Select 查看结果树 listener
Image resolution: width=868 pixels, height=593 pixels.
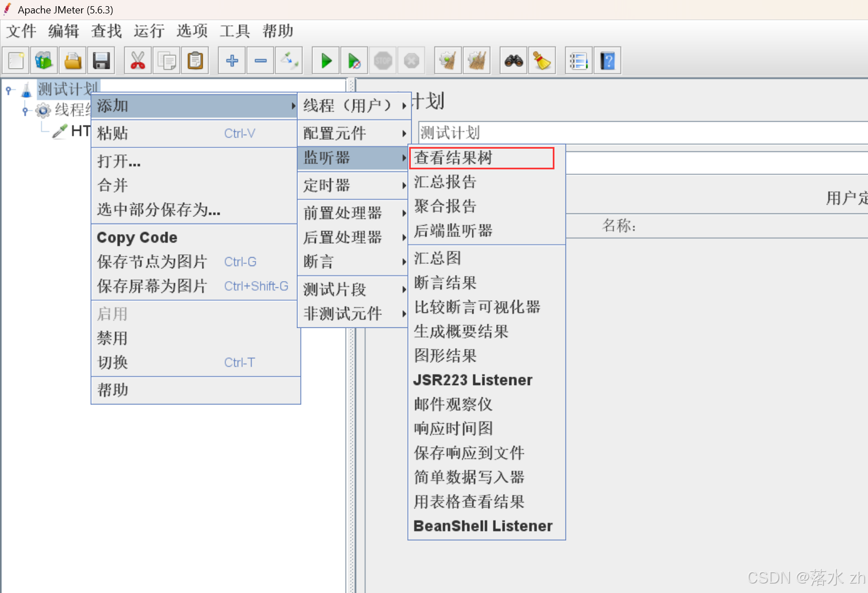pos(482,158)
